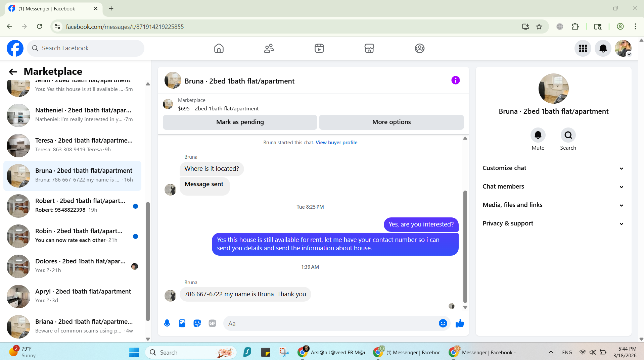Open the Apryl conversation
The width and height of the screenshot is (644, 360).
pyautogui.click(x=72, y=296)
